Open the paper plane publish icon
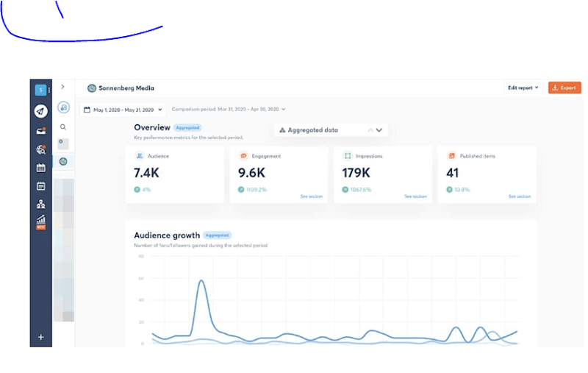The width and height of the screenshot is (588, 373). coord(41,111)
